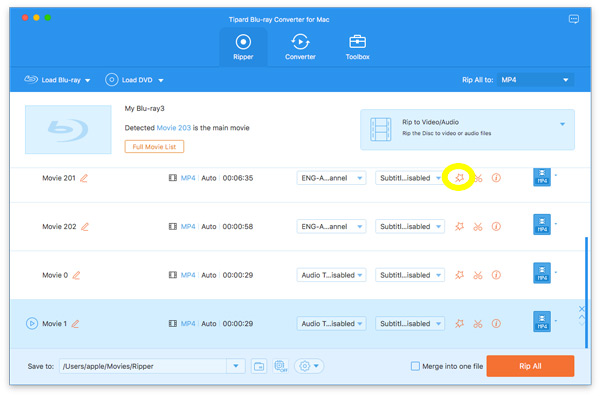The height and width of the screenshot is (396, 600).
Task: Click the Movie 203 main movie link
Action: click(174, 128)
